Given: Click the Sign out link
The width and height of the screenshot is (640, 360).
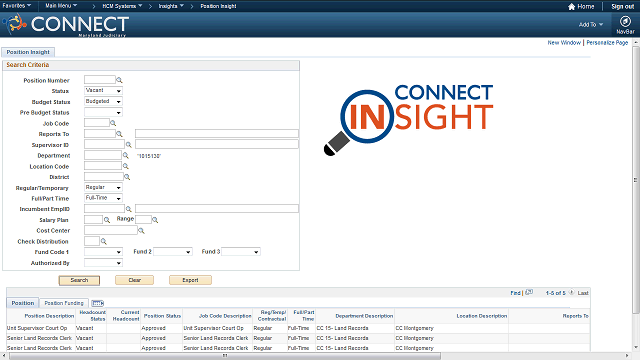Looking at the screenshot, I should pos(622,6).
